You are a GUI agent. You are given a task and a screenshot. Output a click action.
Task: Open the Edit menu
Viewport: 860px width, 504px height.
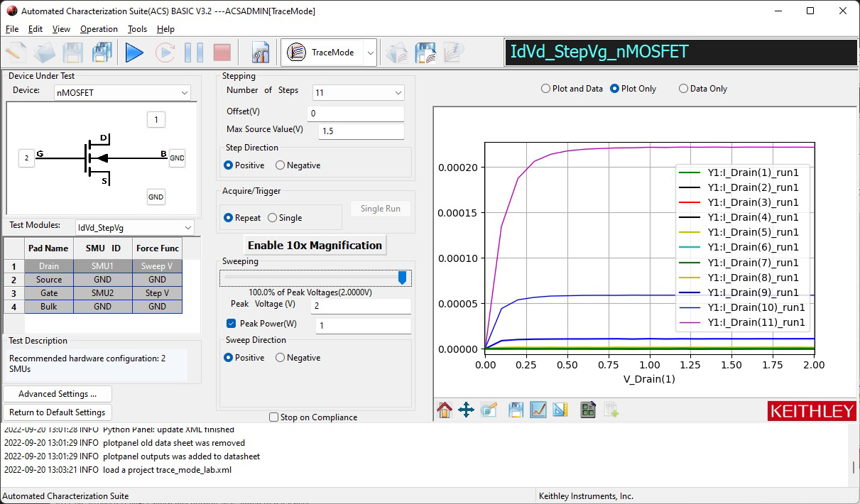(x=36, y=29)
